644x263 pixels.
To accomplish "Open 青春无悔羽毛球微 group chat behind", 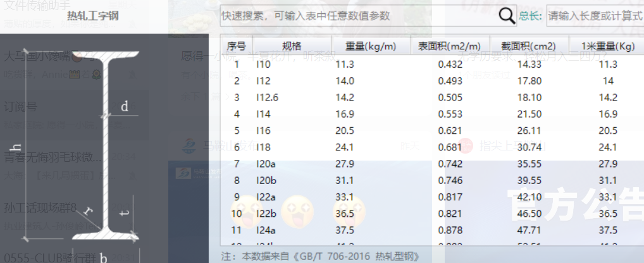I will (53, 157).
